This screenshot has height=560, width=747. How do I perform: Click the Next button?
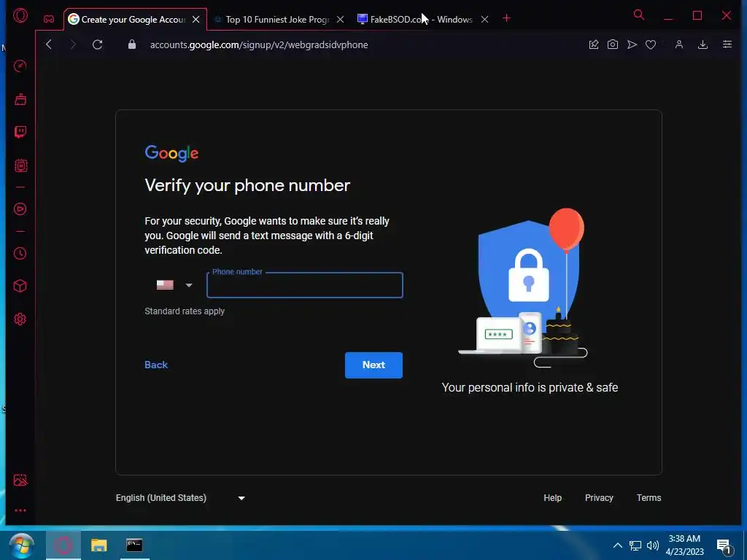tap(373, 365)
